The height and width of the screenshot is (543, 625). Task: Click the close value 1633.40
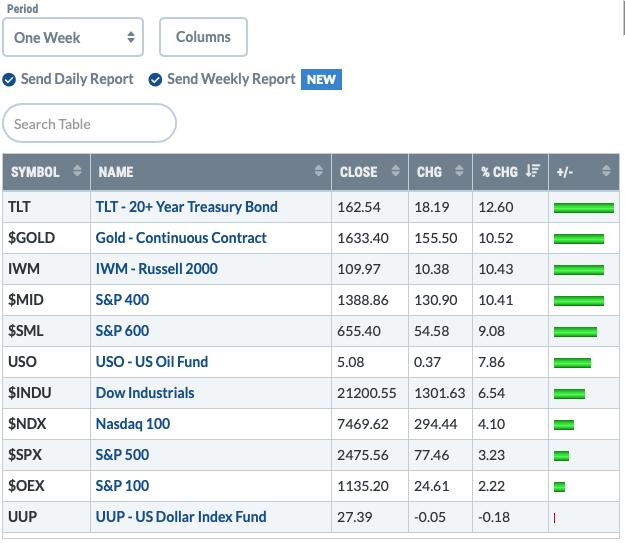coord(363,238)
